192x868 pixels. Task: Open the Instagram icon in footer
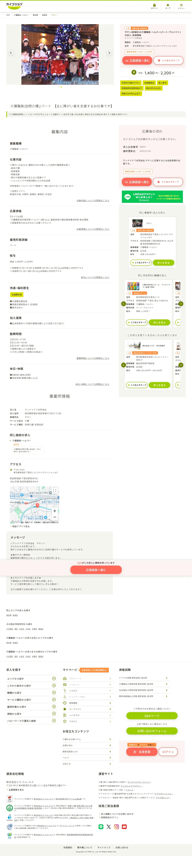coord(116,827)
